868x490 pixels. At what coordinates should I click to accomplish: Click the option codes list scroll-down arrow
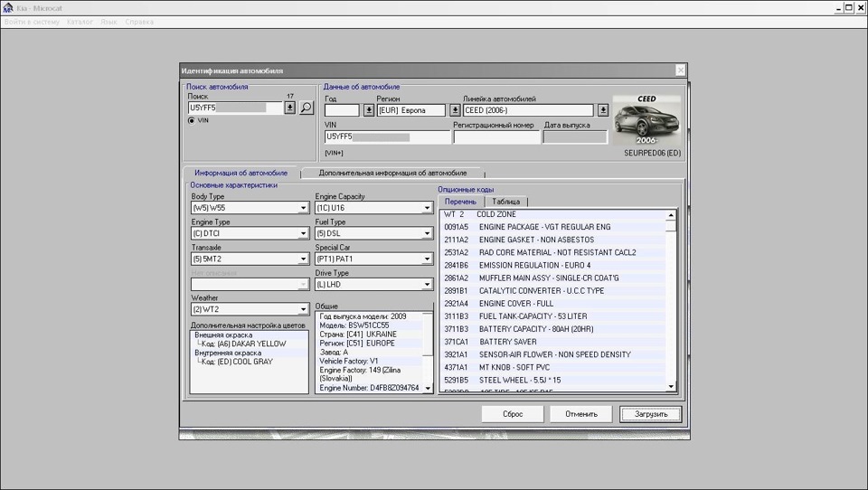(671, 386)
